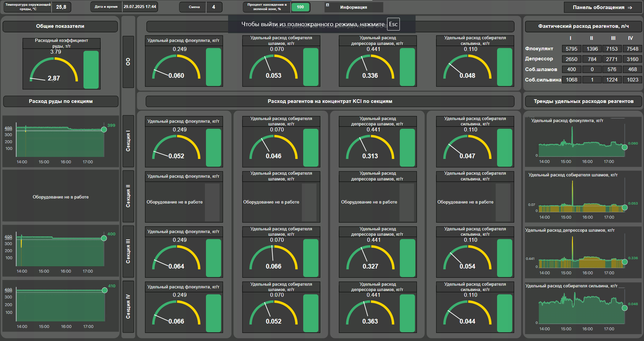Select the ОО row label
This screenshot has height=341, width=644.
pos(128,62)
